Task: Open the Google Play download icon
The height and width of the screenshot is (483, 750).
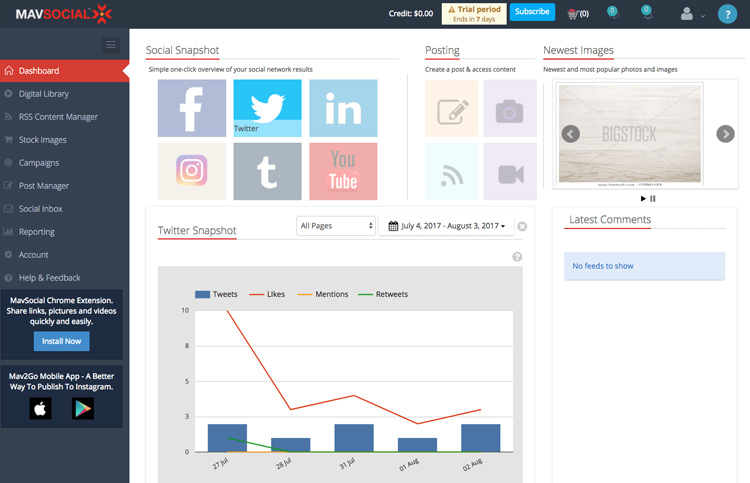Action: pos(83,408)
